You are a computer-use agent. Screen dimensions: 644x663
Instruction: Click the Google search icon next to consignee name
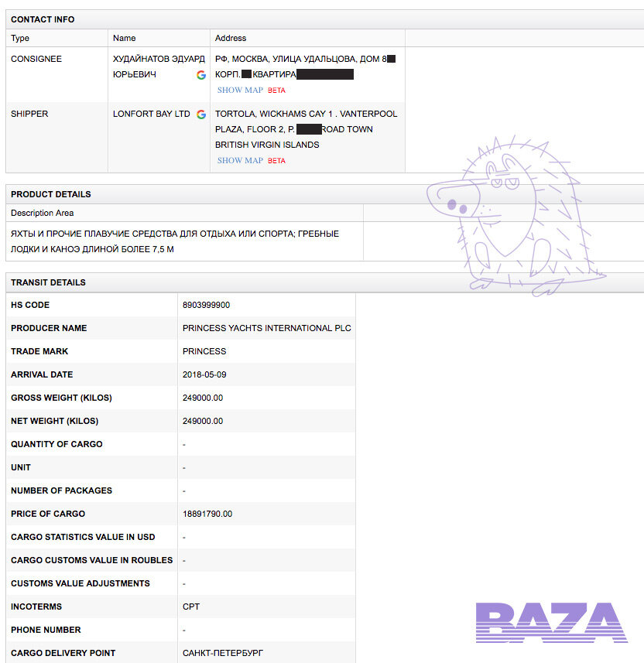pyautogui.click(x=201, y=75)
